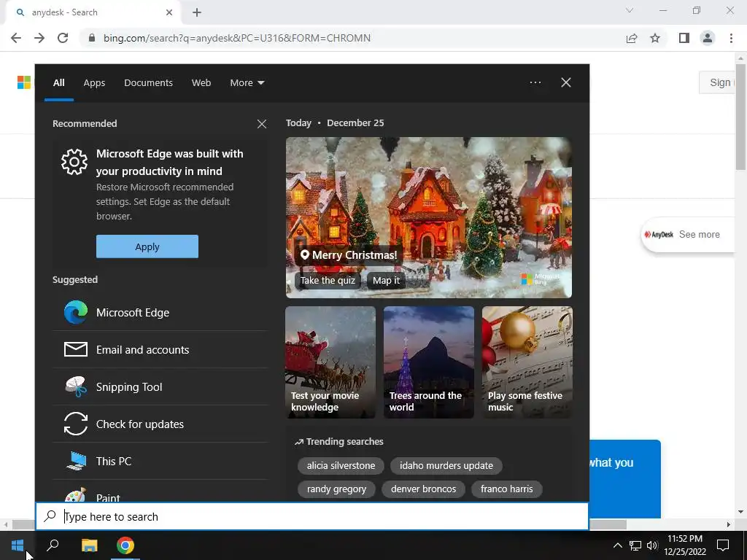Open Check for updates
747x560 pixels.
[160, 424]
